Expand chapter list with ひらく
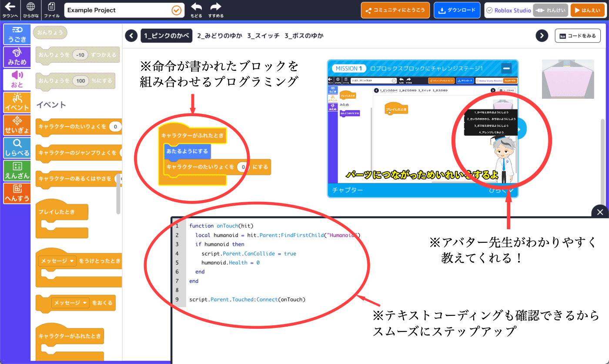609x364 pixels. (x=501, y=190)
